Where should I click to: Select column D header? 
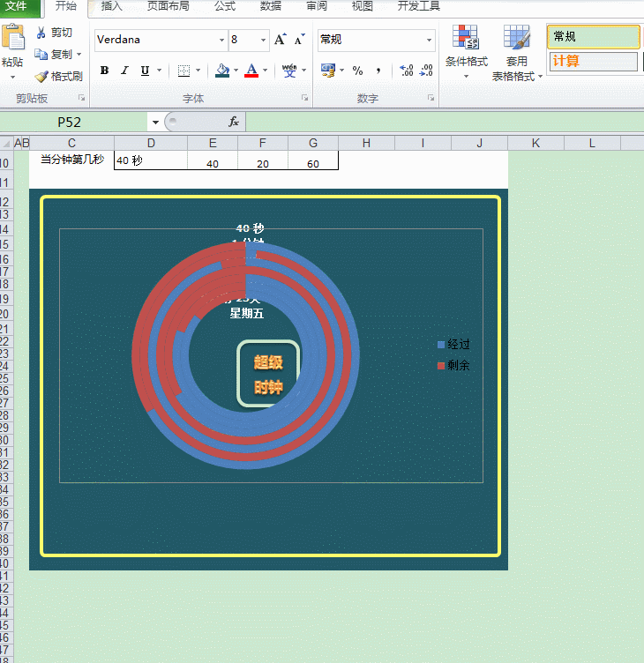coord(151,144)
